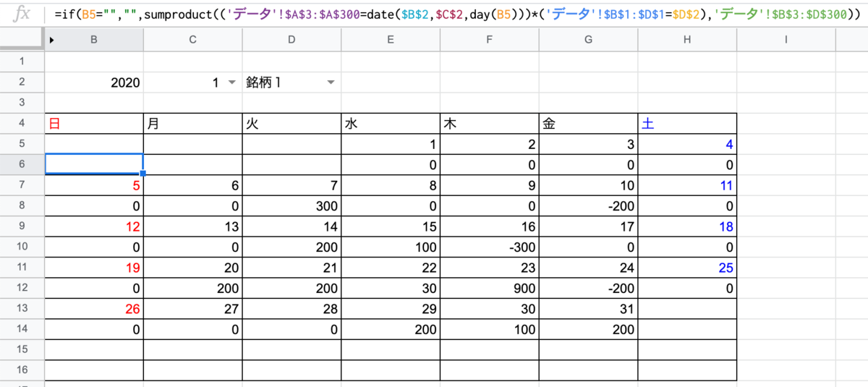Click the 金 Friday header cell
Viewport: 868px width, 387px height.
pos(588,124)
